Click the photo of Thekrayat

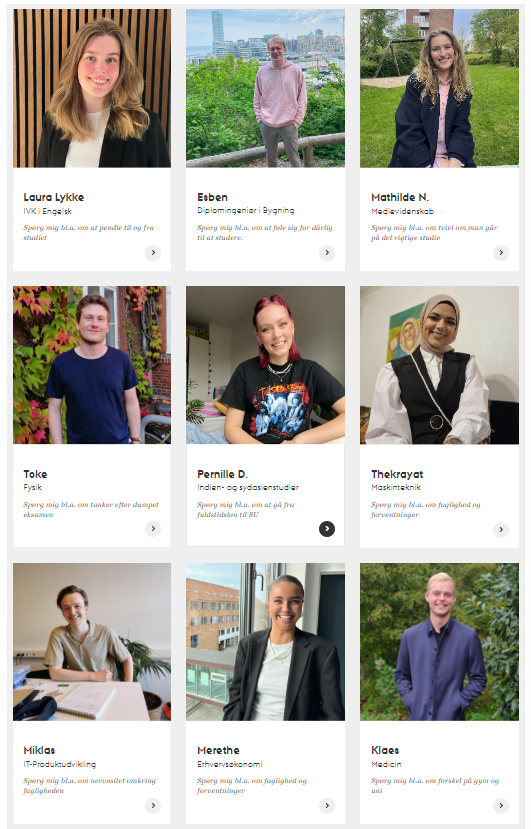440,365
